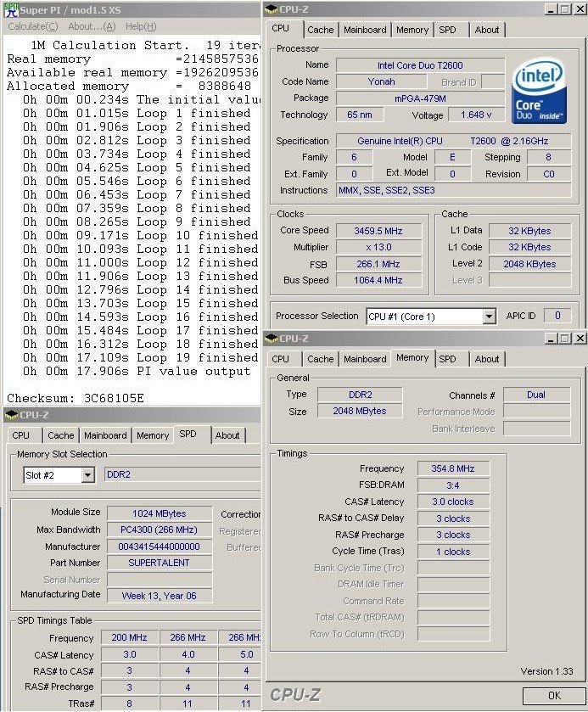The width and height of the screenshot is (588, 712).
Task: Open the About menu in Super PI
Action: click(92, 27)
